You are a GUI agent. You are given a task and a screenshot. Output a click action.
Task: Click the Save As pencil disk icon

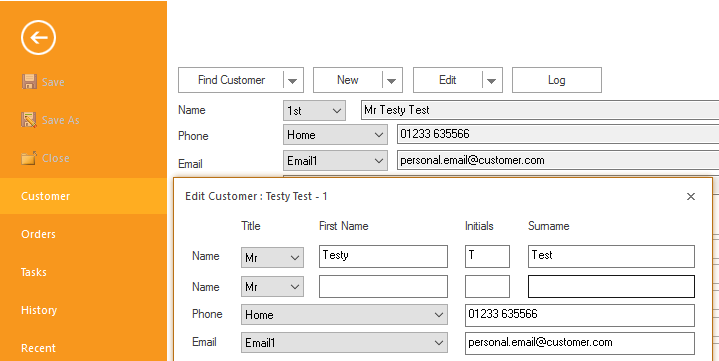click(x=29, y=120)
